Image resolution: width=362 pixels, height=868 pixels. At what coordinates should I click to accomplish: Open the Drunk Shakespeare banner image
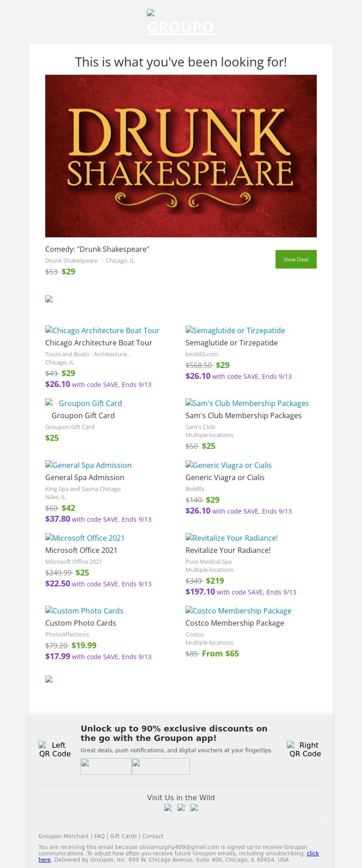(181, 156)
